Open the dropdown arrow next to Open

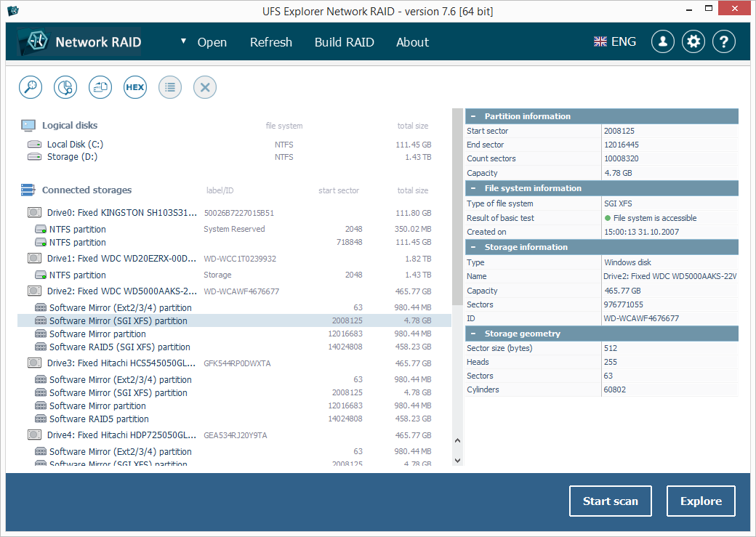coord(183,41)
